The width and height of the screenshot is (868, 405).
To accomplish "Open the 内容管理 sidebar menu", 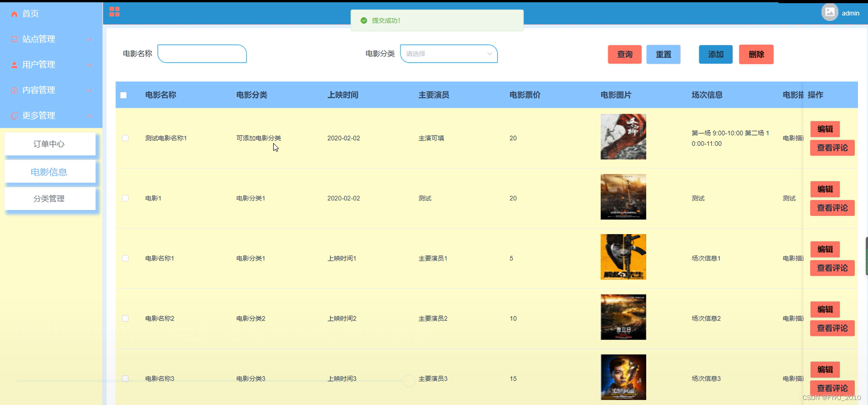I will click(51, 90).
